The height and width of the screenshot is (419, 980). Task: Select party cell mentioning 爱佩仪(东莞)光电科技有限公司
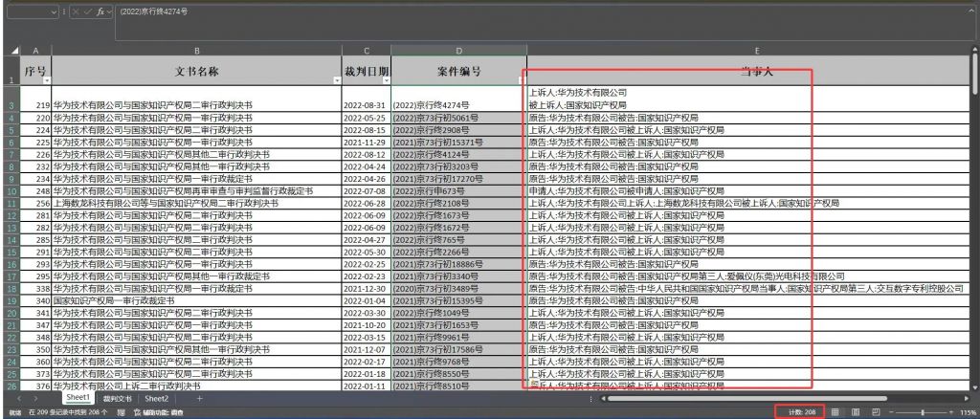pyautogui.click(x=750, y=276)
